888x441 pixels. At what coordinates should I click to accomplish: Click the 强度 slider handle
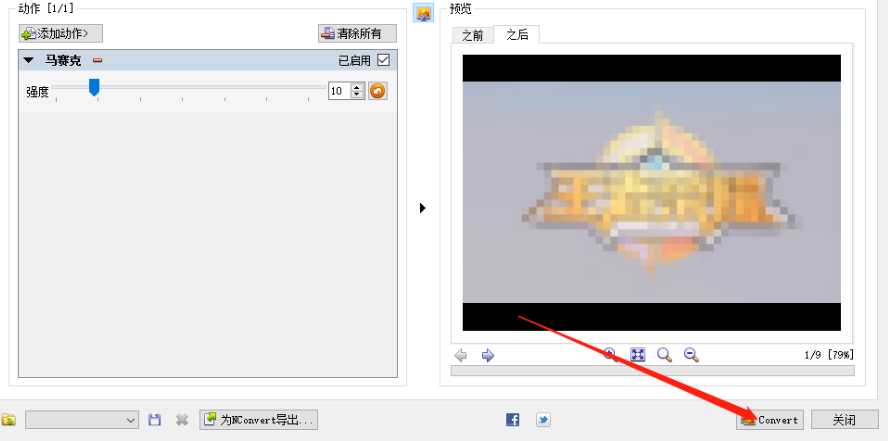click(94, 87)
